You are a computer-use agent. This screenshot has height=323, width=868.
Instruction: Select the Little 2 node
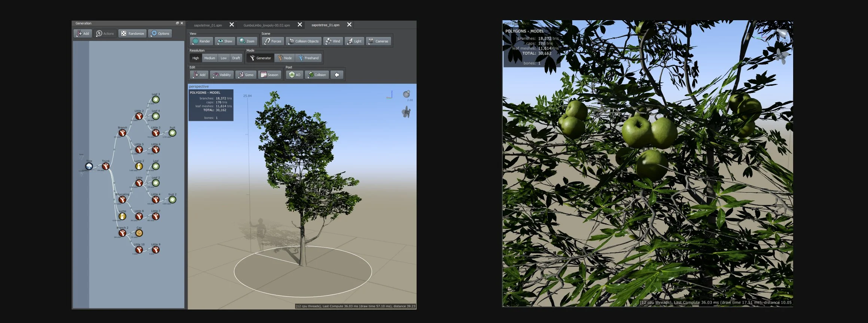[139, 116]
